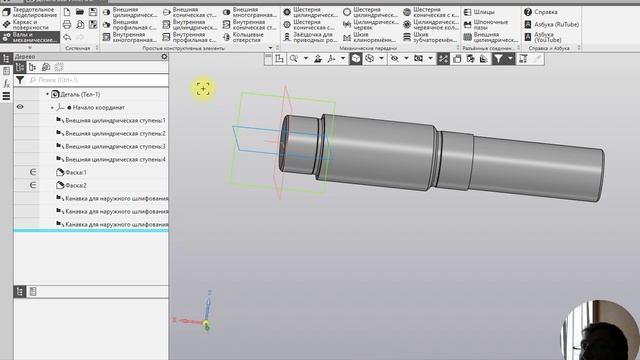Expand the toolset list chevron below Валы
640x360 pixels.
coord(30,47)
